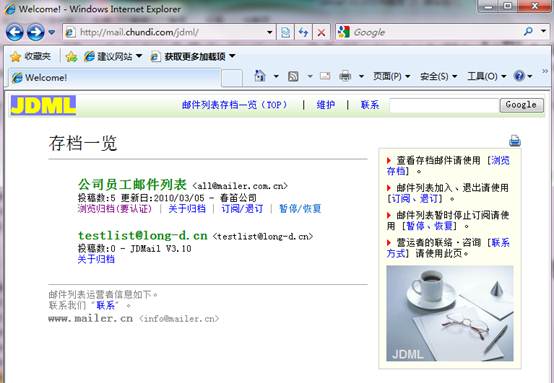This screenshot has height=383, width=554.
Task: Open the 联系 link in top navigation
Action: [x=370, y=105]
